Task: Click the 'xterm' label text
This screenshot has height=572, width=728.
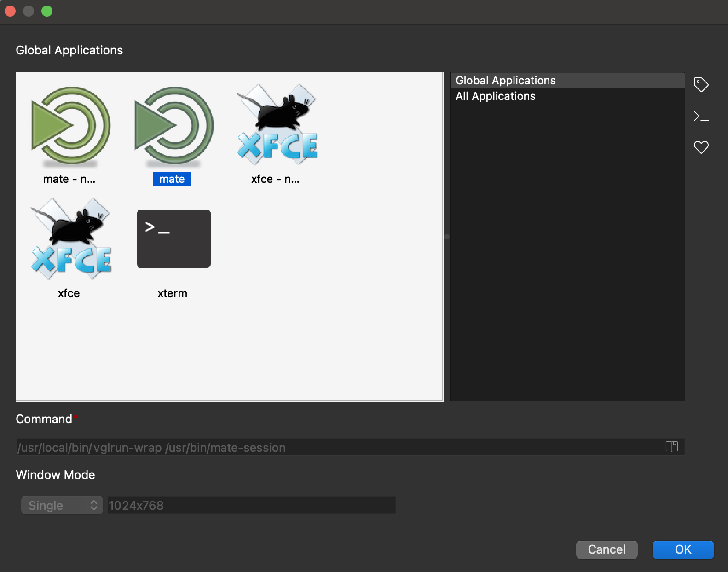Action: pyautogui.click(x=173, y=293)
